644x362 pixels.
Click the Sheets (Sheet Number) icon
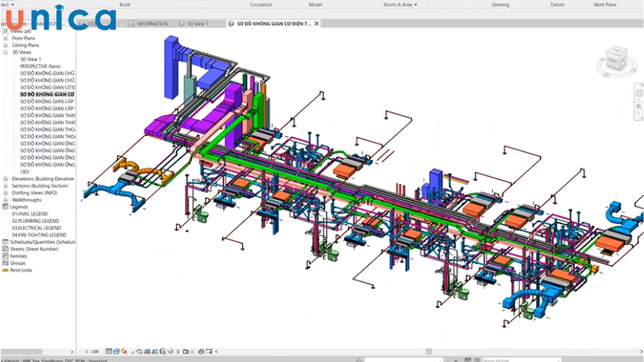[x=5, y=249]
